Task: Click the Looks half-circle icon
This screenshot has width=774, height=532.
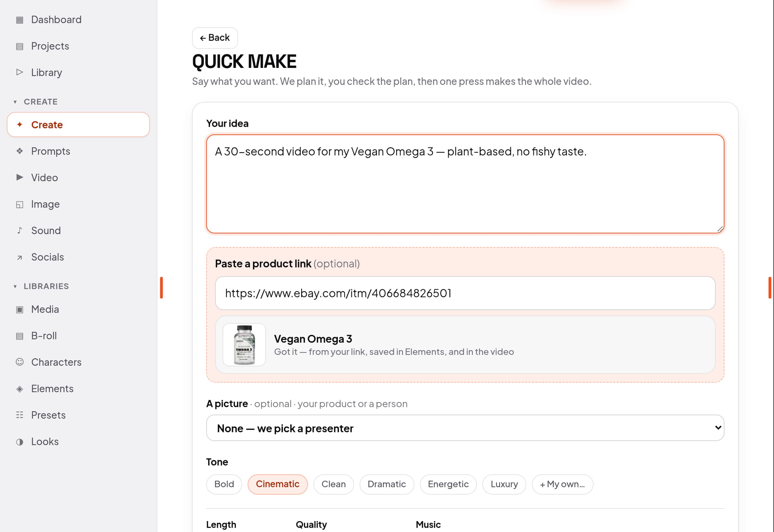Action: [x=20, y=442]
